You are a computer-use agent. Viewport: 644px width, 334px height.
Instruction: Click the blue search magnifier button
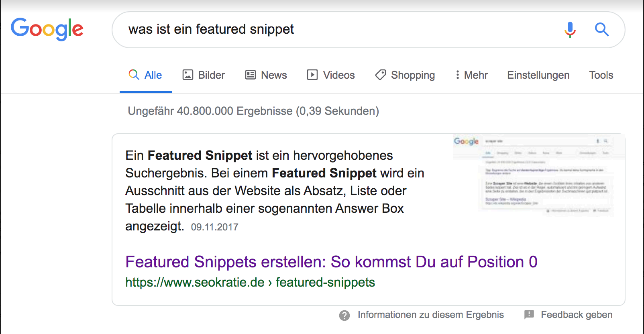pos(601,29)
